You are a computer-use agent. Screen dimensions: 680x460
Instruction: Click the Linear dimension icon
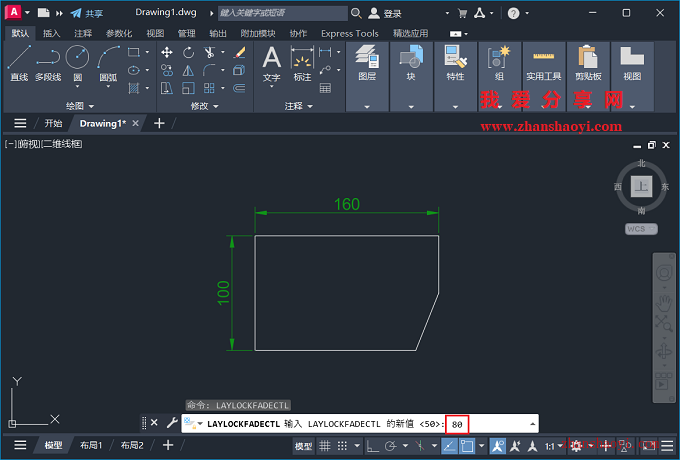tap(325, 52)
